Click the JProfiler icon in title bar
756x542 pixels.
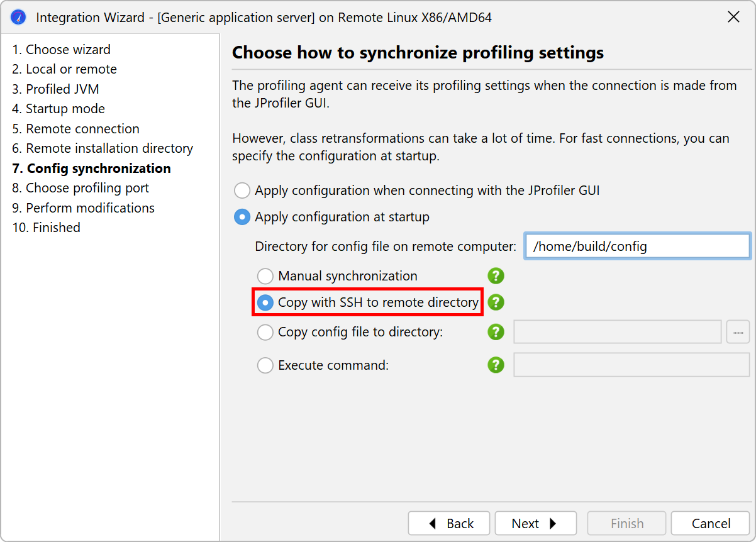tap(19, 17)
